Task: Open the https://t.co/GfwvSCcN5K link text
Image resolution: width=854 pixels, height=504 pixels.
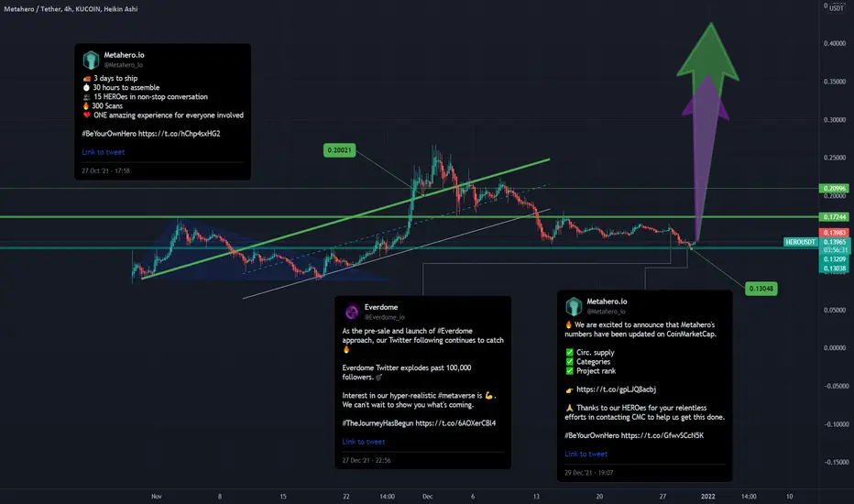Action: (662, 435)
